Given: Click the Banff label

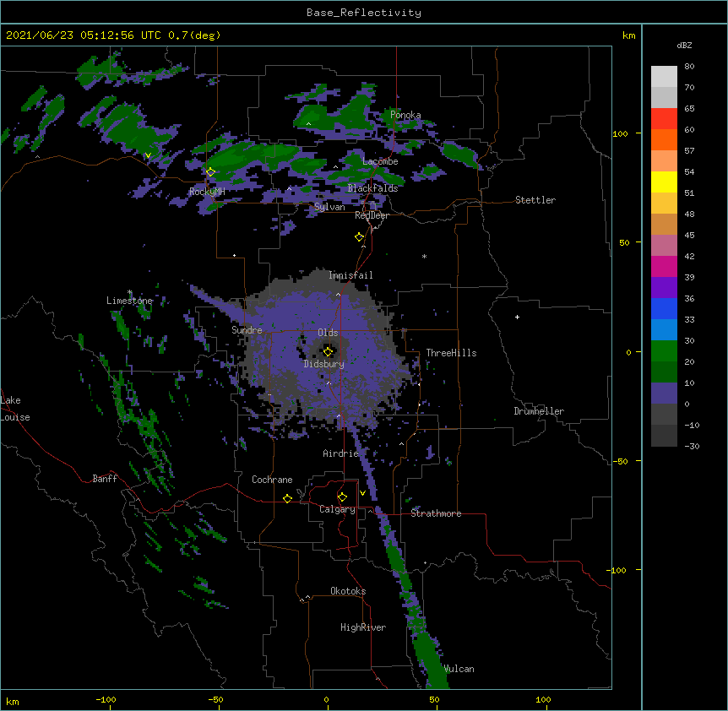Looking at the screenshot, I should 105,479.
